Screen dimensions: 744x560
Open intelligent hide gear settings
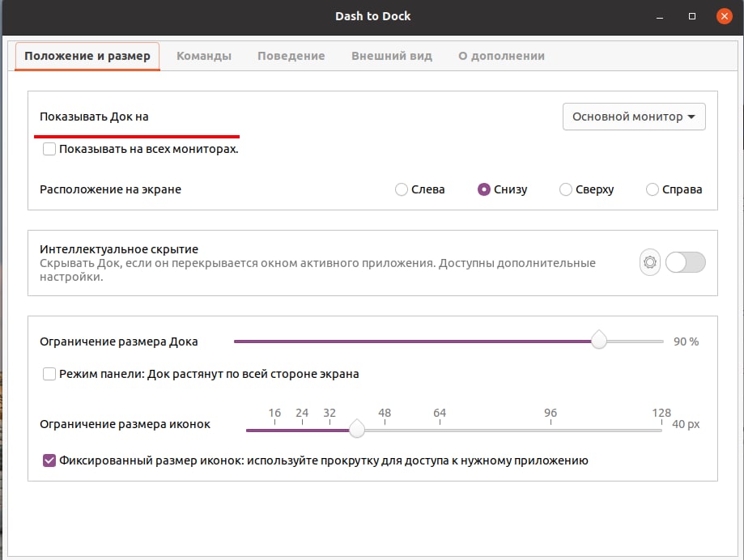[x=649, y=262]
